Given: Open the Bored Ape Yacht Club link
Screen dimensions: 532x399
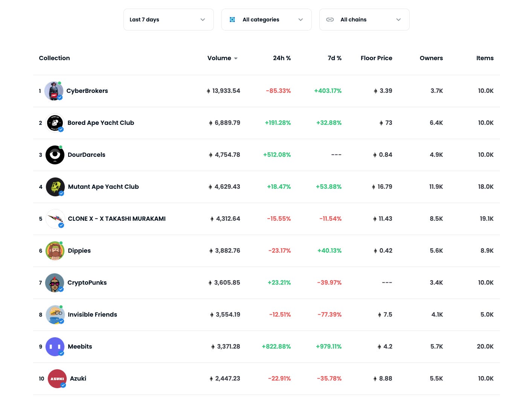Looking at the screenshot, I should (101, 123).
